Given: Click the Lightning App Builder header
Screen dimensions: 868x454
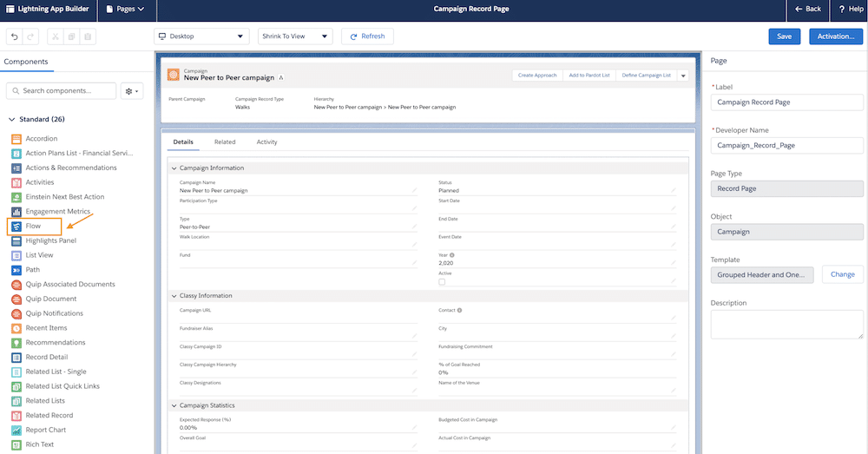Looking at the screenshot, I should [48, 9].
